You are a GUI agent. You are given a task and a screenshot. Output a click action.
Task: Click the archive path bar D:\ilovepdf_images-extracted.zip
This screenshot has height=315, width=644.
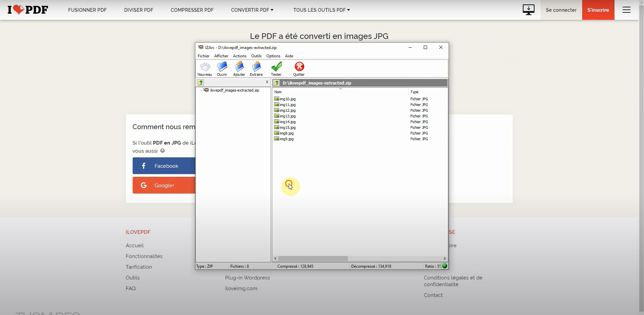tap(360, 83)
